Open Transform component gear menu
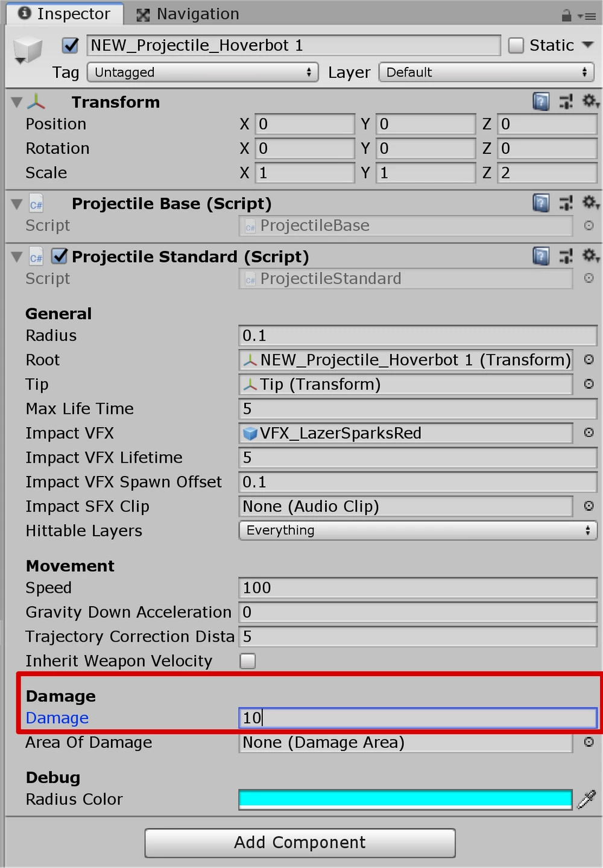 click(590, 101)
